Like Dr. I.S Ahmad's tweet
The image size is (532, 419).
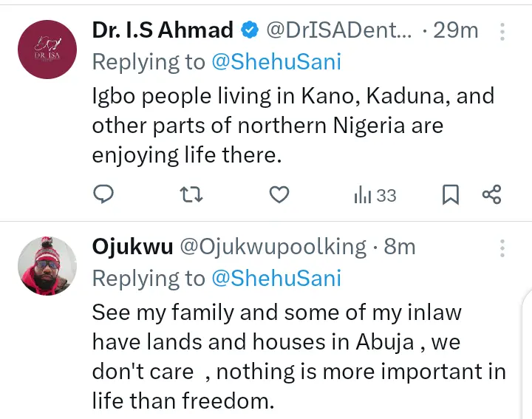pos(278,194)
